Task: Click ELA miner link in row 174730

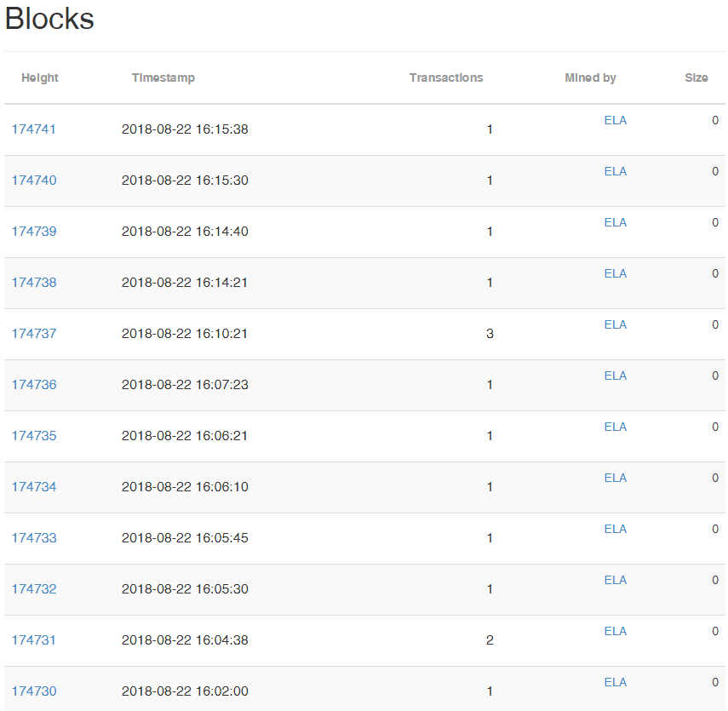Action: [615, 682]
